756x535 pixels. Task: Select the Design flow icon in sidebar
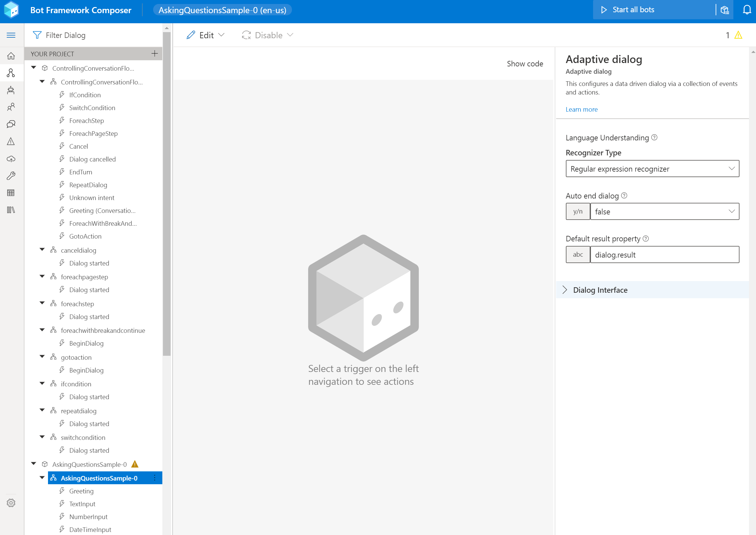pos(12,72)
